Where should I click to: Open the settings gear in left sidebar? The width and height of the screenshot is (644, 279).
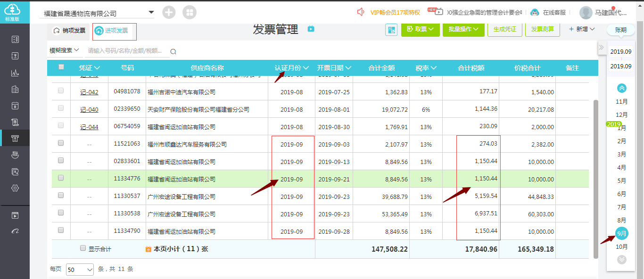click(15, 188)
